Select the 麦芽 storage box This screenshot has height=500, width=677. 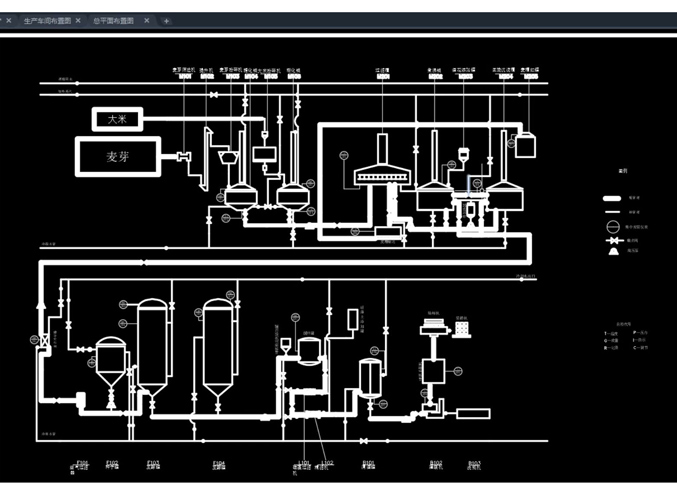pos(118,157)
